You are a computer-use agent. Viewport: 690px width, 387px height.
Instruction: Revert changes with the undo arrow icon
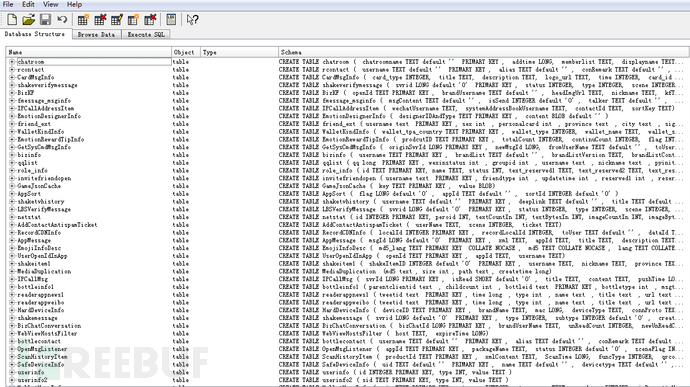point(62,19)
